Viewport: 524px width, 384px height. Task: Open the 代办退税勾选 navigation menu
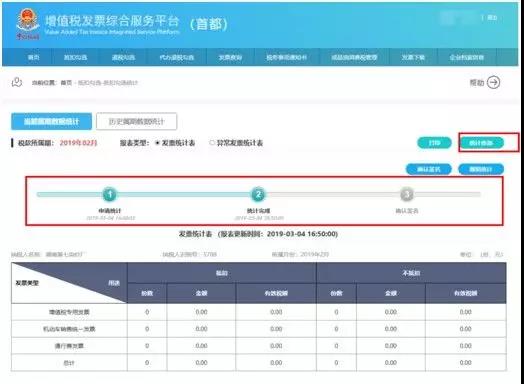coord(177,57)
